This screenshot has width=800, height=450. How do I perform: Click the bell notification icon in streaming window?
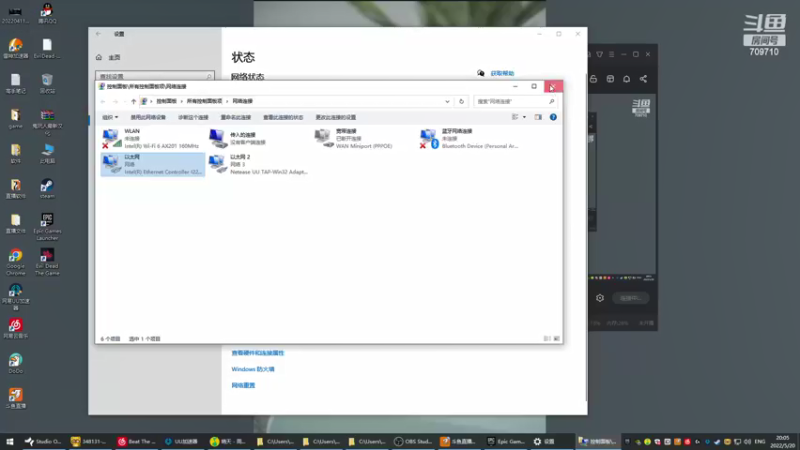coord(627,79)
